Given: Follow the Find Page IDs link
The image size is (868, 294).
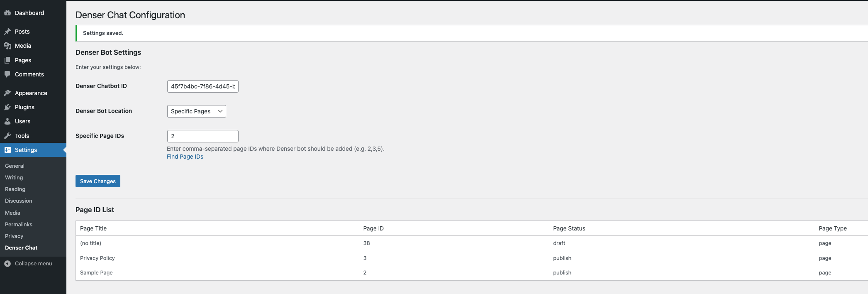Looking at the screenshot, I should [x=185, y=157].
